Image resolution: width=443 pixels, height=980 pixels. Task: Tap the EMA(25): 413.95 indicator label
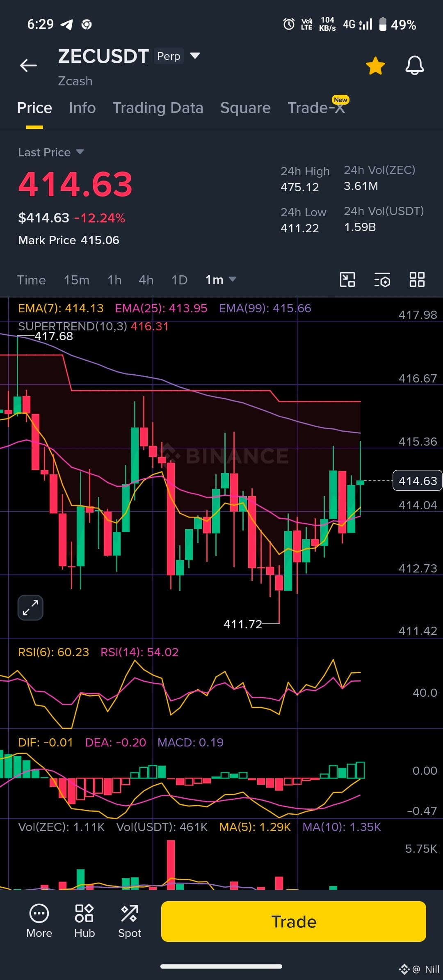[x=161, y=308]
